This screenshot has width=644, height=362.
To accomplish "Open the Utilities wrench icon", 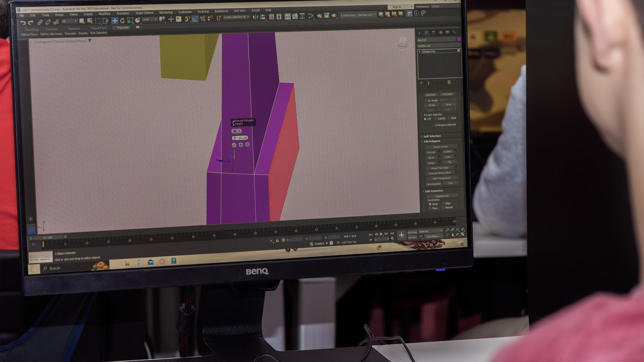I will pyautogui.click(x=454, y=32).
